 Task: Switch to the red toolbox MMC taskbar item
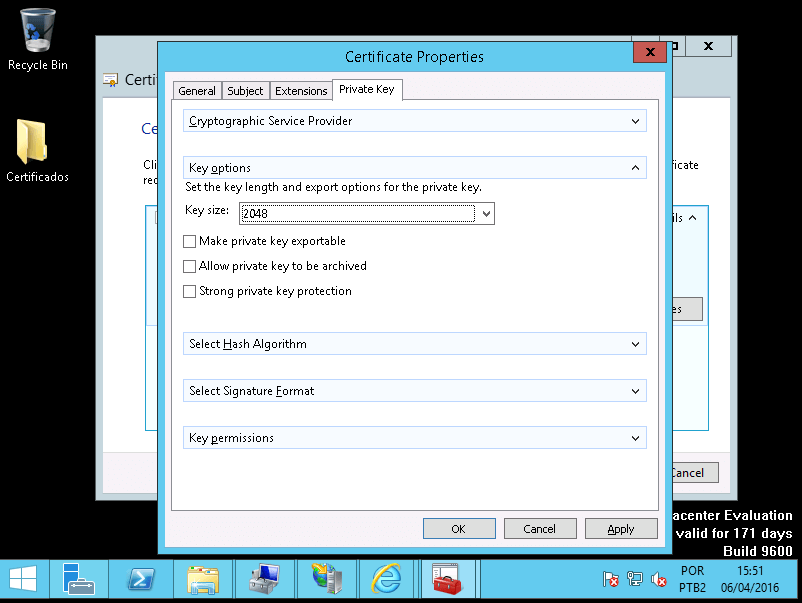pyautogui.click(x=448, y=579)
